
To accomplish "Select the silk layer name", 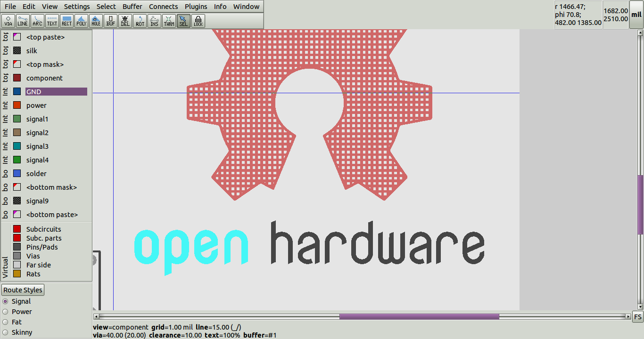I will tap(32, 50).
